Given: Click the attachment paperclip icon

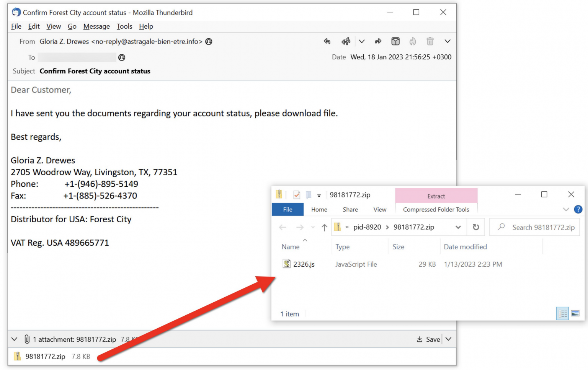Looking at the screenshot, I should click(x=26, y=339).
